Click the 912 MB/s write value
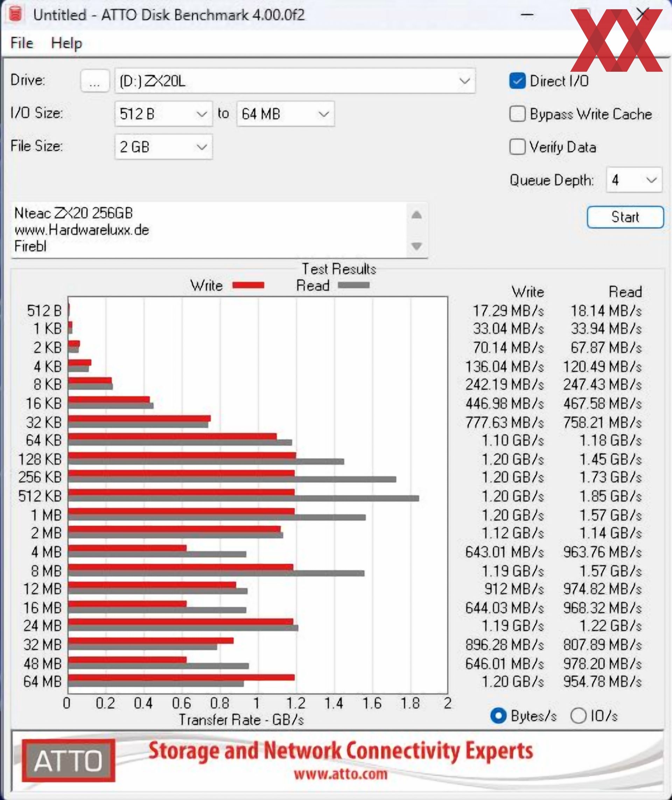 [514, 589]
